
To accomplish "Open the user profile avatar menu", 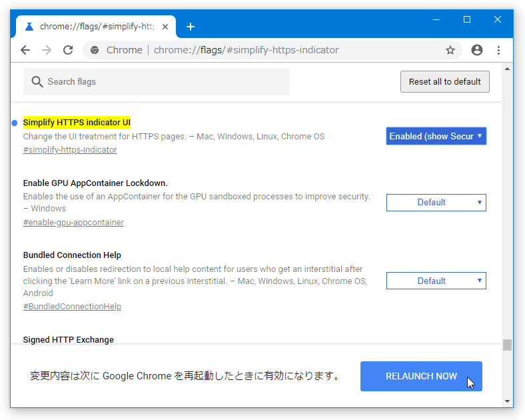I will pyautogui.click(x=477, y=50).
